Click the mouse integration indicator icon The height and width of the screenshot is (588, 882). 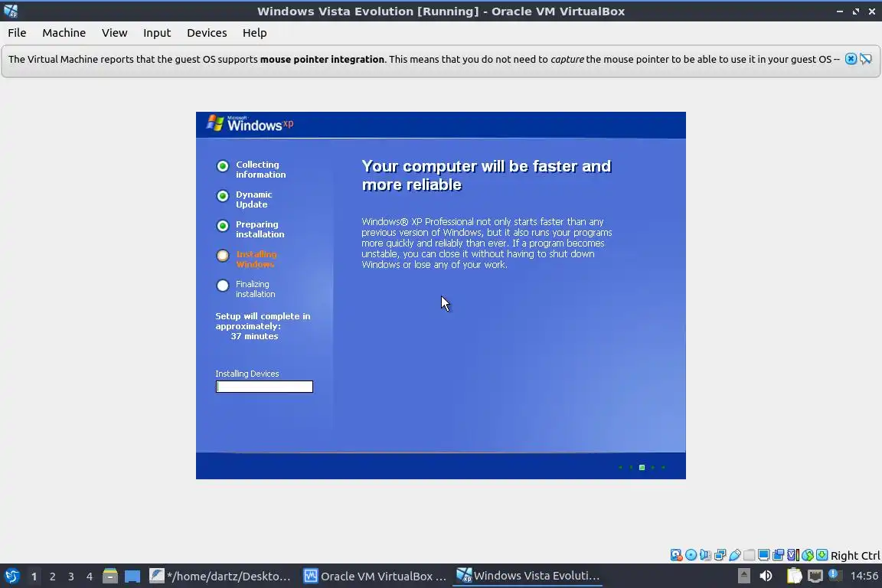808,555
